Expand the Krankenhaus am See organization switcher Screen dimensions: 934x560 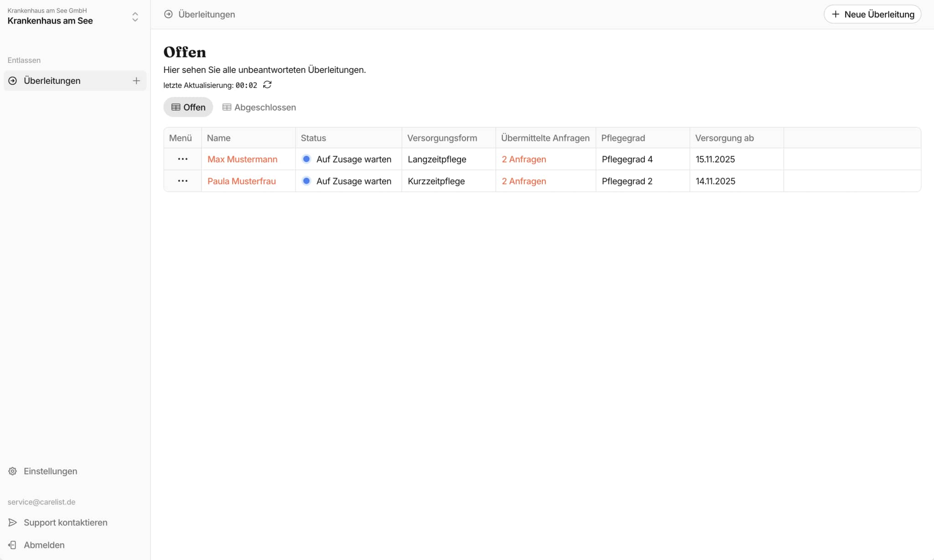pyautogui.click(x=135, y=17)
